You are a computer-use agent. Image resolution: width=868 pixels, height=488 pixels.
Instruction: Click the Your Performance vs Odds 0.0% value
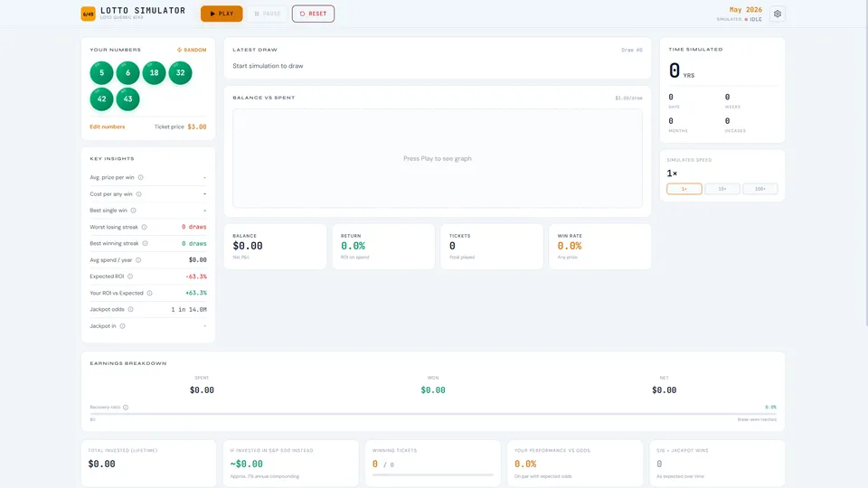525,464
